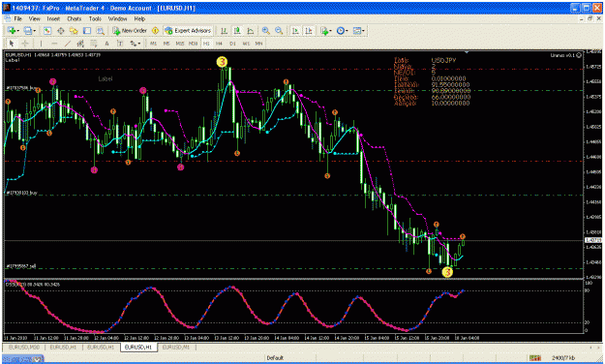Click the chart document icon beside File

pos(8,18)
